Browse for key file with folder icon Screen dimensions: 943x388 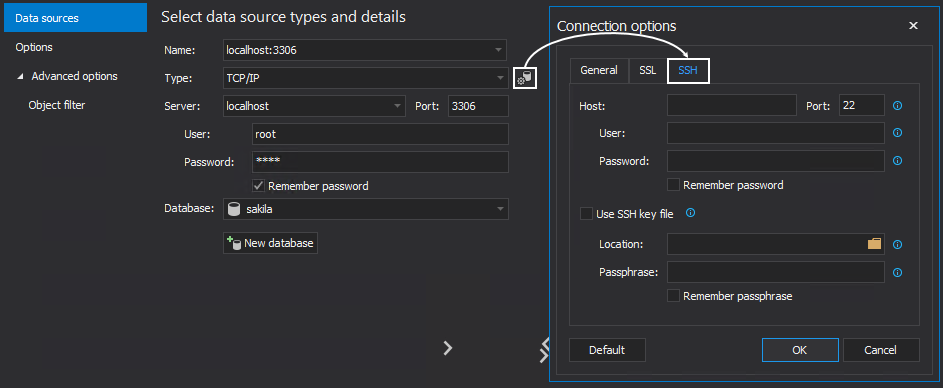(x=874, y=244)
